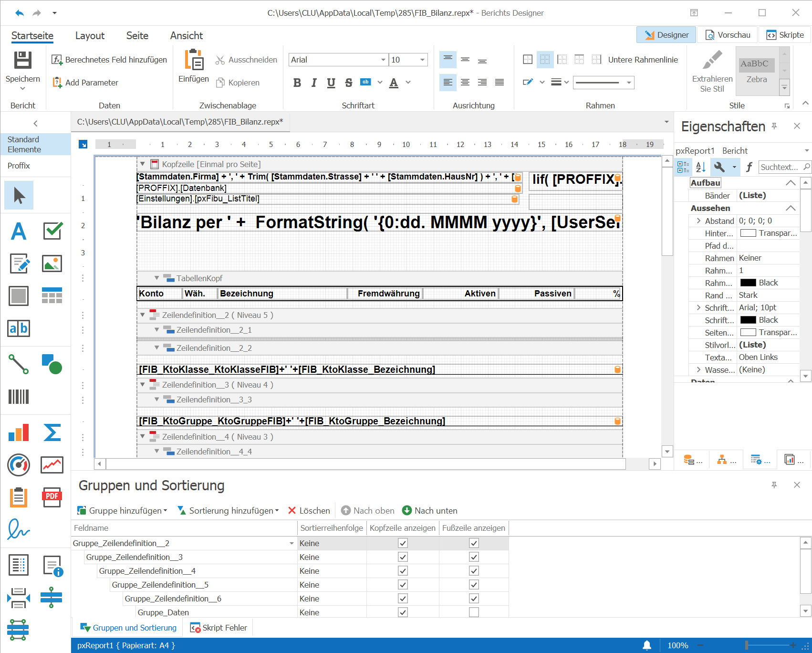Choose the Signature control tool
Image resolution: width=812 pixels, height=653 pixels.
coord(19,529)
